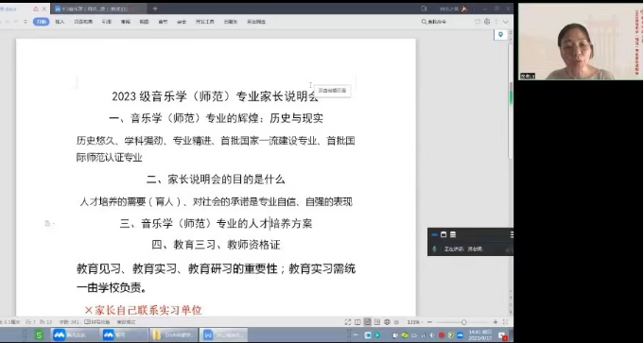Toggle the green microphone speaking indicator

point(434,249)
